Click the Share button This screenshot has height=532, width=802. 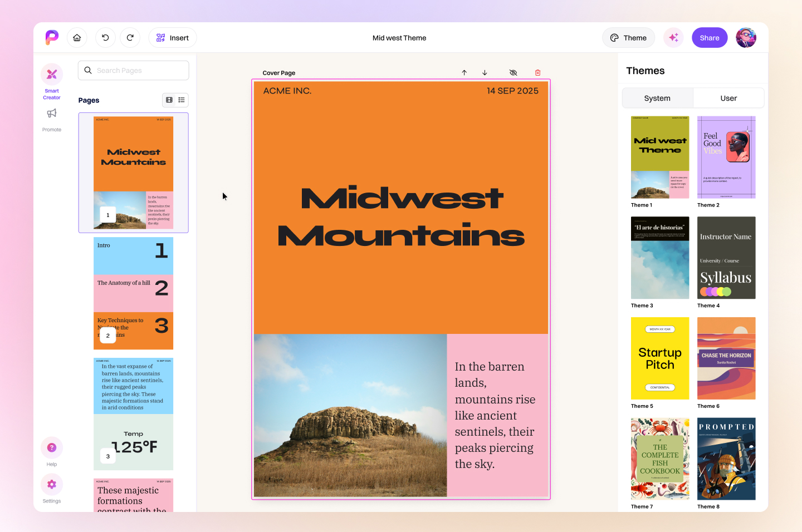tap(710, 37)
